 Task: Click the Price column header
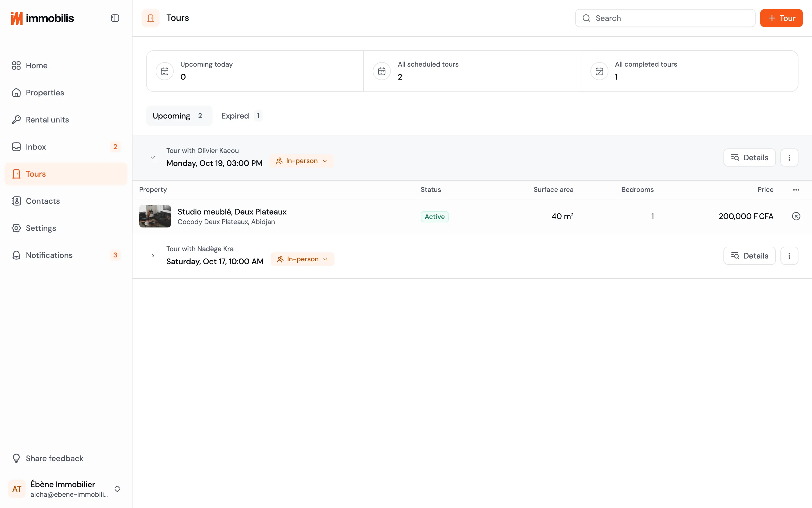[765, 190]
